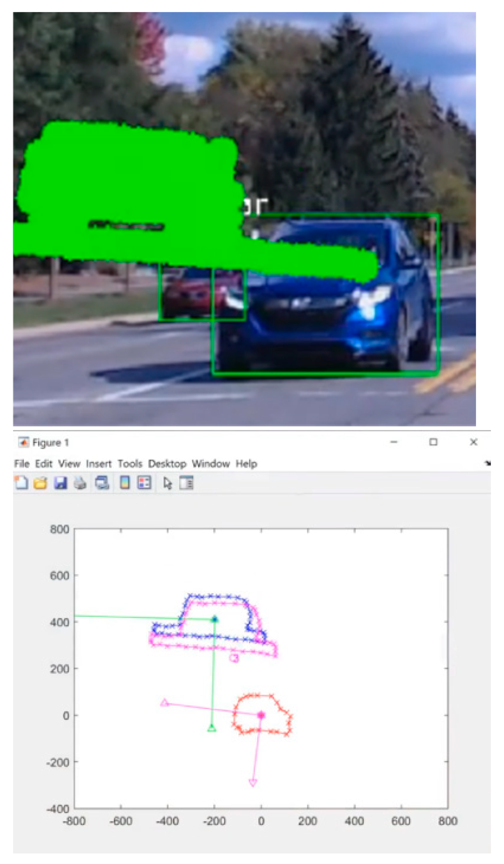Open the Help menu
504x864 pixels.
(x=246, y=464)
